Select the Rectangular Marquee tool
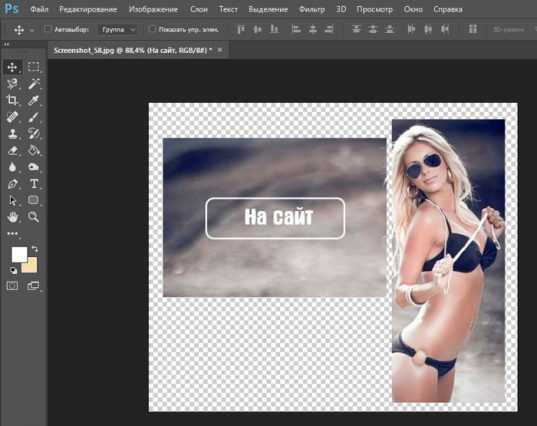The image size is (537, 426). coord(33,67)
